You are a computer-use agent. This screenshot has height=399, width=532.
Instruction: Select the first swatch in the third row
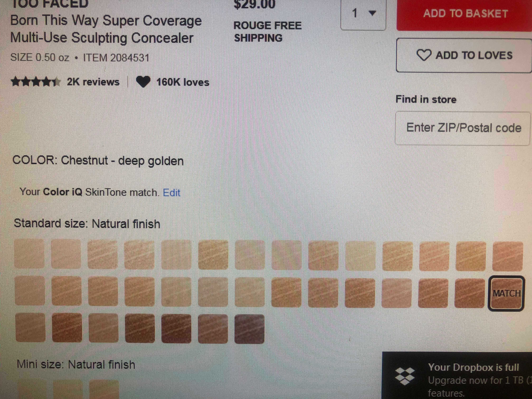tap(30, 327)
